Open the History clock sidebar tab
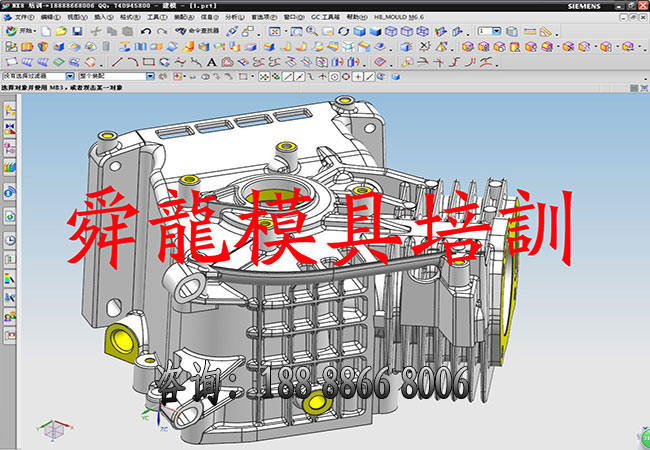The height and width of the screenshot is (450, 650). point(10,240)
